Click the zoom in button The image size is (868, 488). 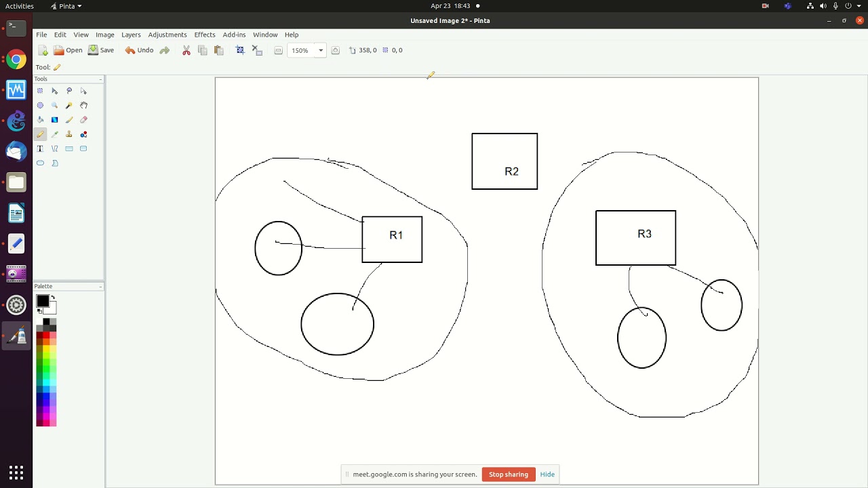click(x=335, y=50)
